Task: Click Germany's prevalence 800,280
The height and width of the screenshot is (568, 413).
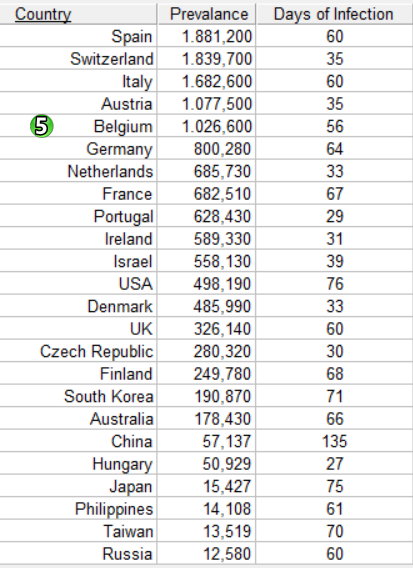Action: tap(222, 149)
